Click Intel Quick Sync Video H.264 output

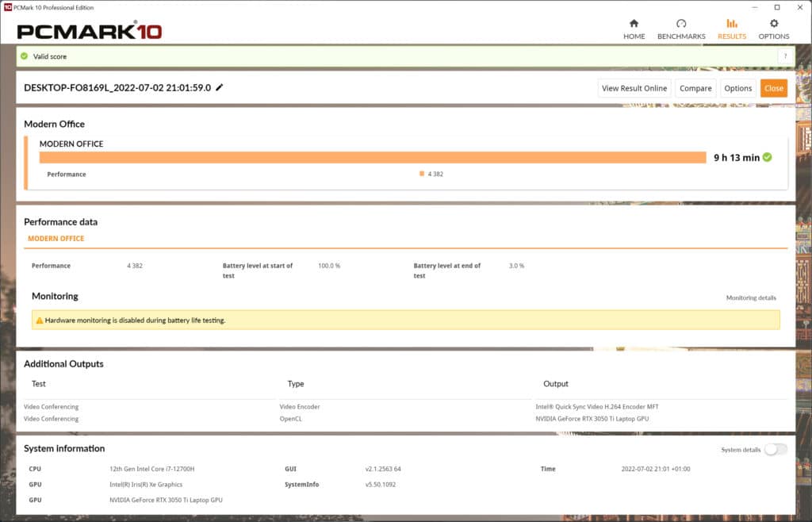point(597,406)
